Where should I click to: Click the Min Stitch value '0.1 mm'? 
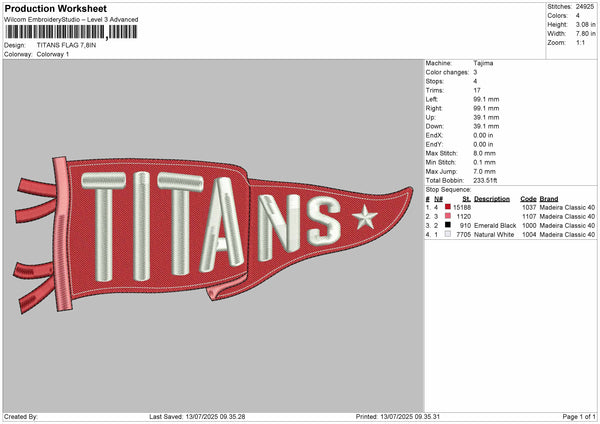[x=484, y=162]
